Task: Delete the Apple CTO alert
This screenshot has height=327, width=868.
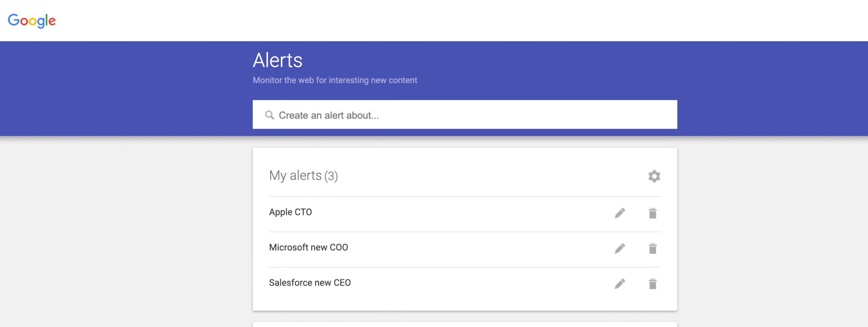Action: pos(653,213)
